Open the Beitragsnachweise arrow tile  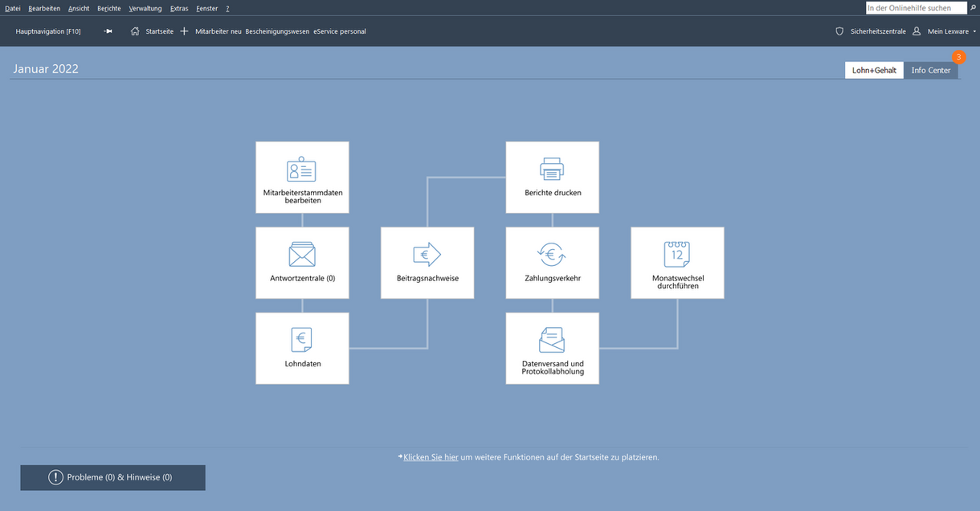tap(427, 263)
